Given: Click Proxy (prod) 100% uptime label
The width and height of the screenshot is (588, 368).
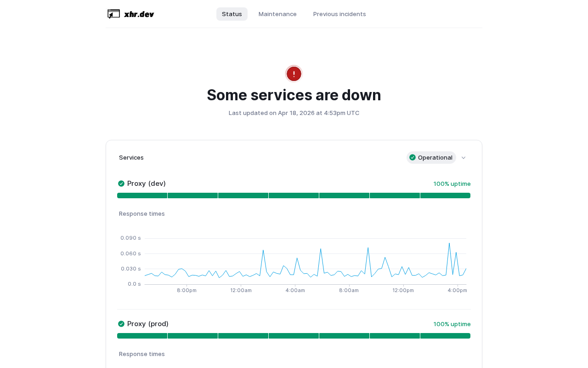Looking at the screenshot, I should click(452, 324).
